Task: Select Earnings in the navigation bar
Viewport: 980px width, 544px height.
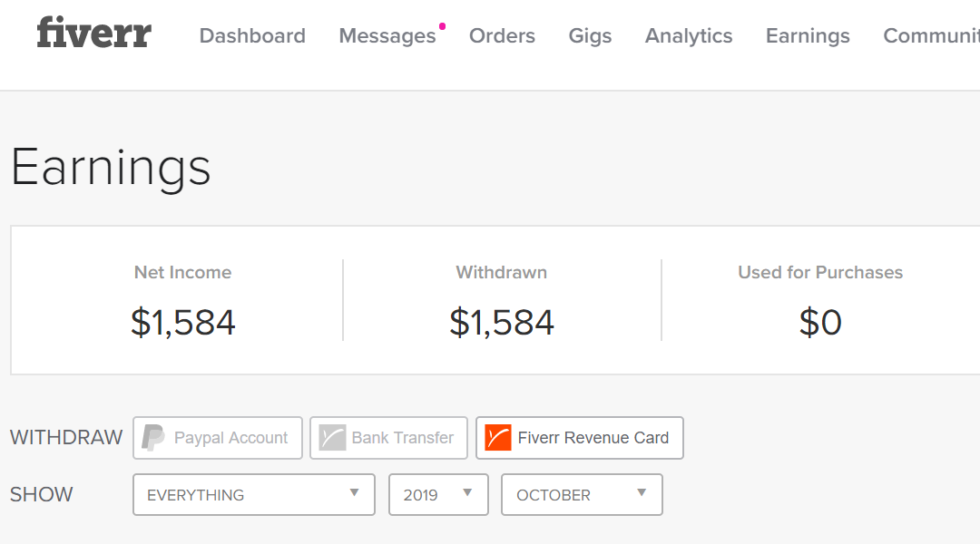Action: tap(808, 35)
